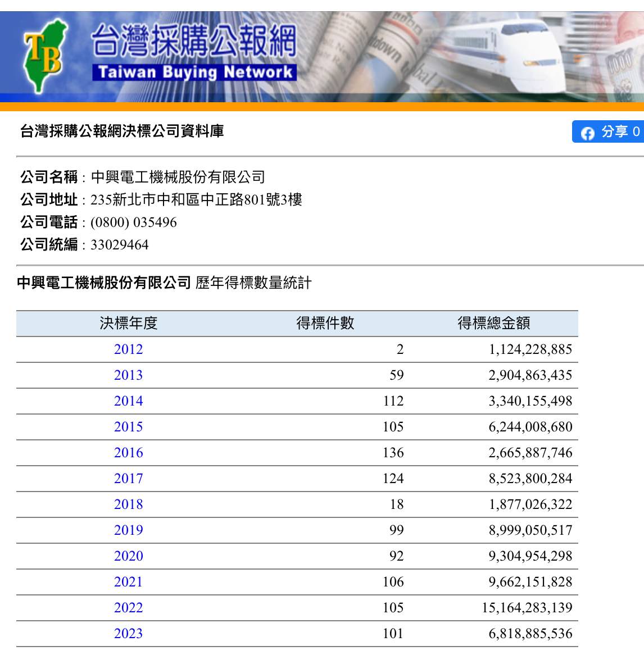Open the 2023 year link
The width and height of the screenshot is (644, 655).
click(x=128, y=634)
